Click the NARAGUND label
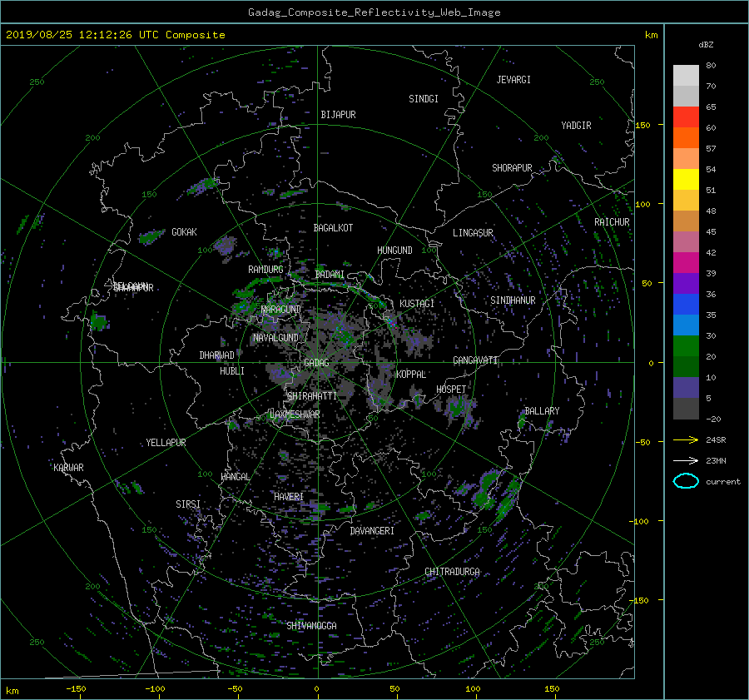Screen dimensions: 749x700 click(x=281, y=310)
